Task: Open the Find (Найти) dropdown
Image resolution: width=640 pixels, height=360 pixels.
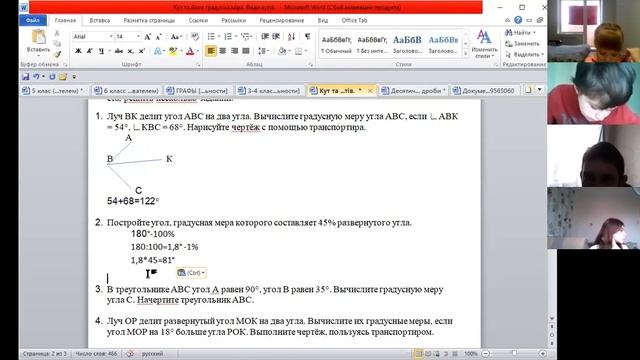Action: click(x=534, y=33)
